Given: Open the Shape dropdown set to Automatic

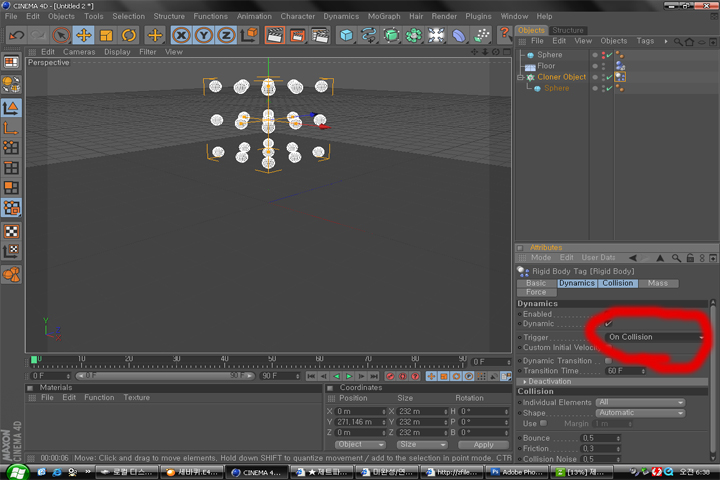Looking at the screenshot, I should tap(640, 413).
